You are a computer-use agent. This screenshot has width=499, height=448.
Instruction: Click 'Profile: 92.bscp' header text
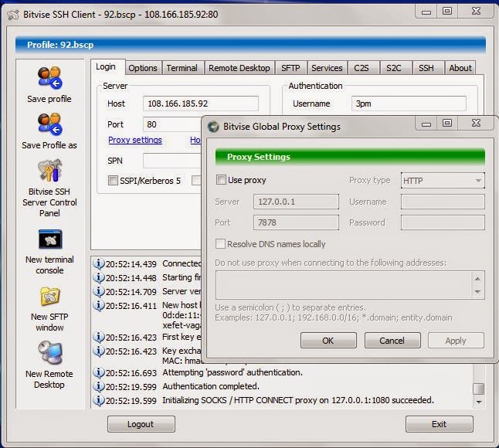60,45
